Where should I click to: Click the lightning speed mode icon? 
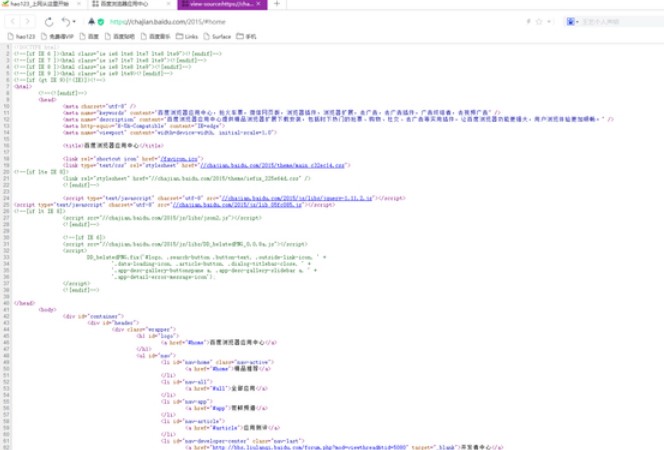[x=528, y=21]
